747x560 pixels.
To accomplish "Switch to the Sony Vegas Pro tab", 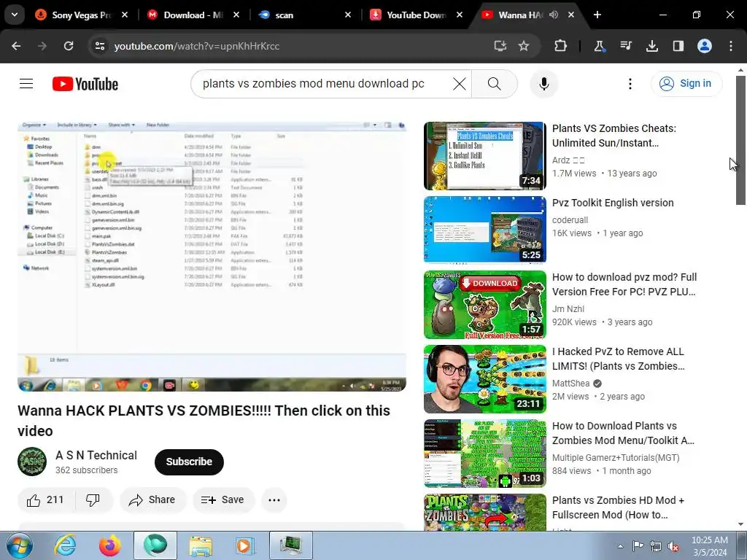I will [x=82, y=15].
